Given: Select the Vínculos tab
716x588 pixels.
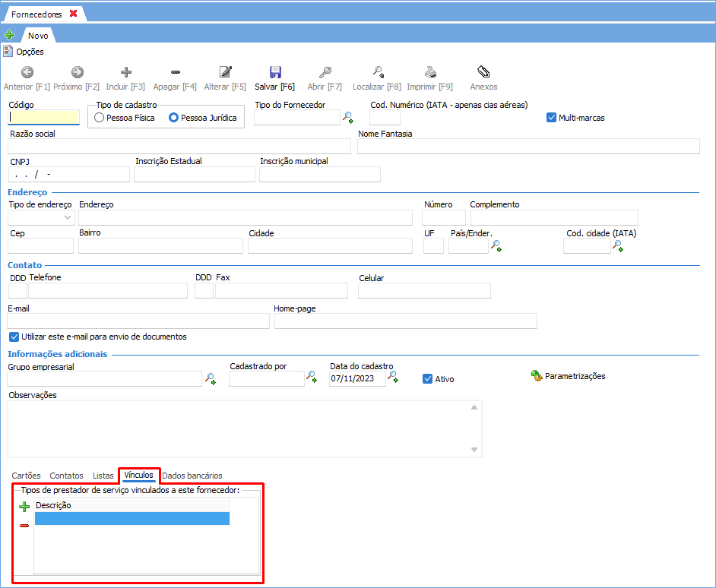Looking at the screenshot, I should click(139, 476).
